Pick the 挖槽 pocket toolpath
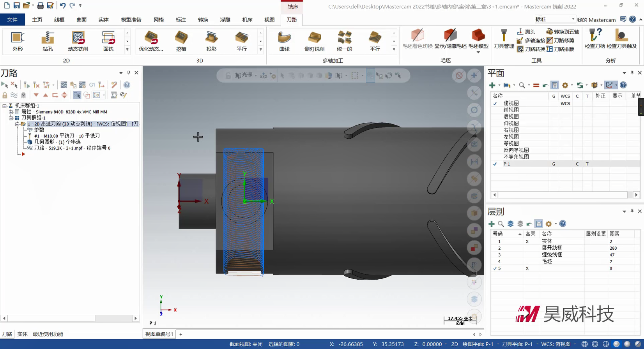Image resolution: width=644 pixels, height=349 pixels. tap(181, 41)
